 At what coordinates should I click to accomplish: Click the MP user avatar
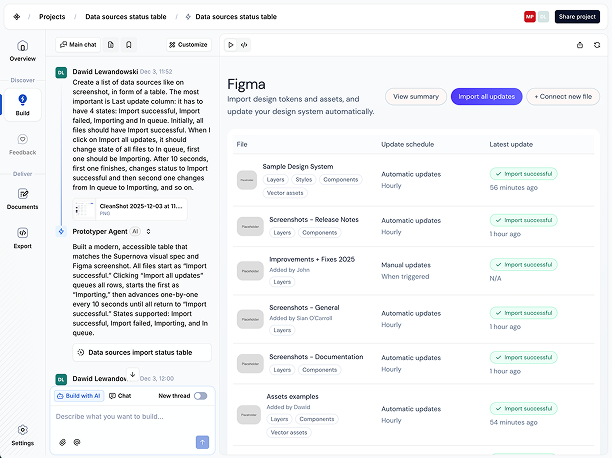(530, 17)
